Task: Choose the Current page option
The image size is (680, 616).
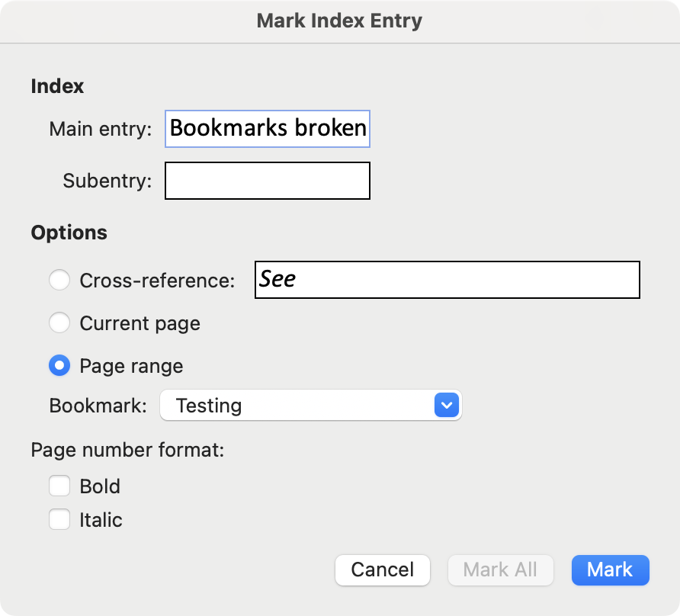Action: click(59, 322)
